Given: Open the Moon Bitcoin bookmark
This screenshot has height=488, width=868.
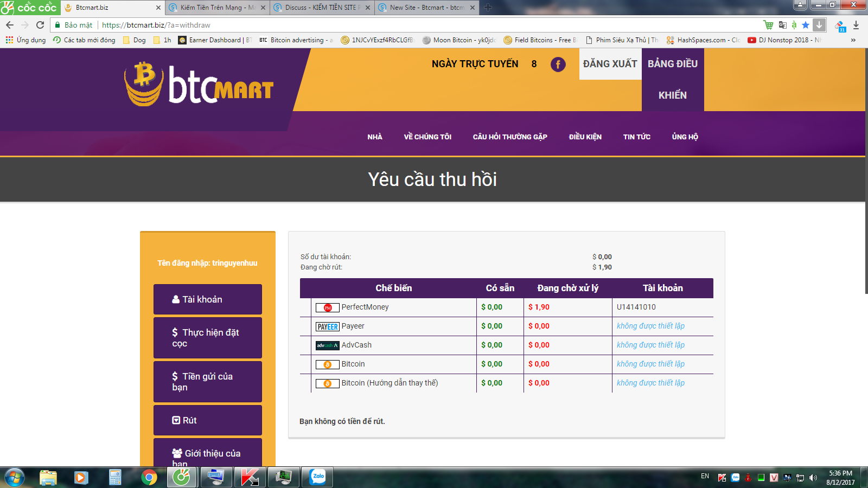Looking at the screenshot, I should pos(459,40).
